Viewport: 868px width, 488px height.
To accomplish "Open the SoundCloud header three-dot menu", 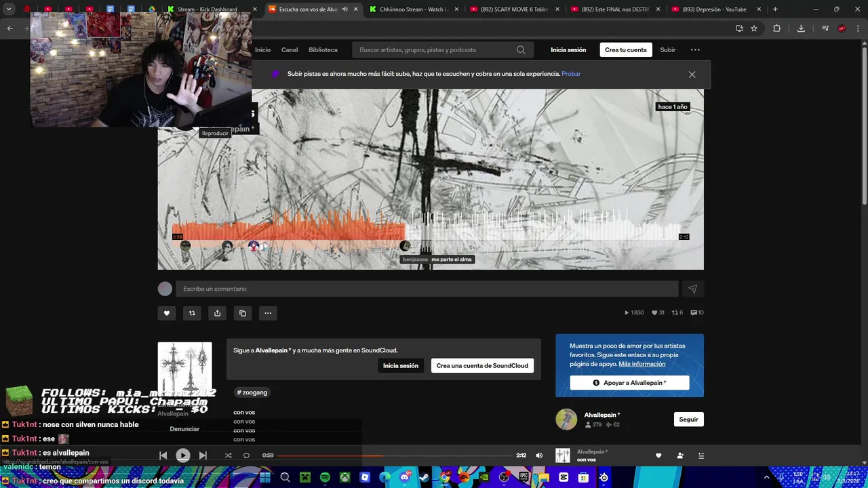I will (695, 49).
